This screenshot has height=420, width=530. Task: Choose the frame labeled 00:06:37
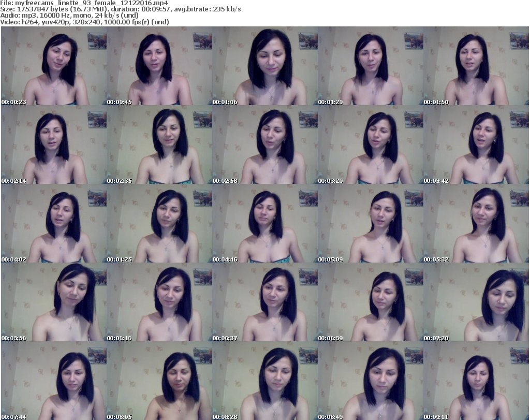pyautogui.click(x=265, y=302)
